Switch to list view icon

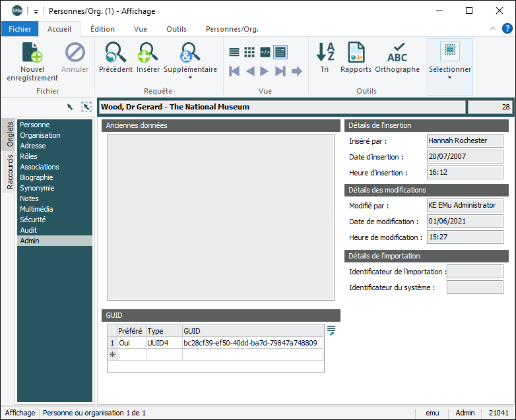234,52
